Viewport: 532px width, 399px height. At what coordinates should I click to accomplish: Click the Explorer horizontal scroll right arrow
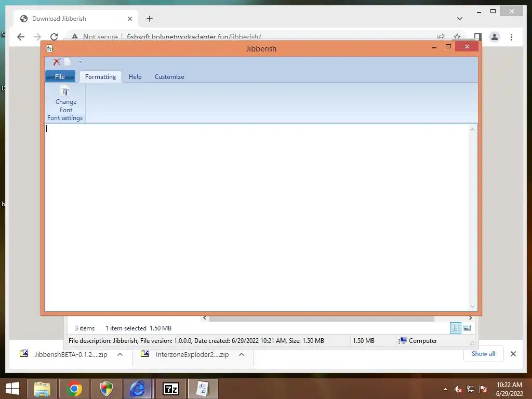470,318
